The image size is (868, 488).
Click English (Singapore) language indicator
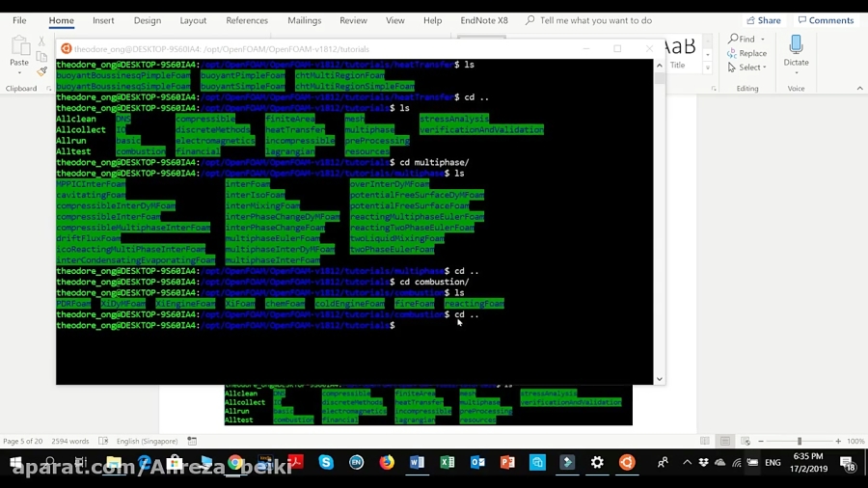[x=148, y=441]
